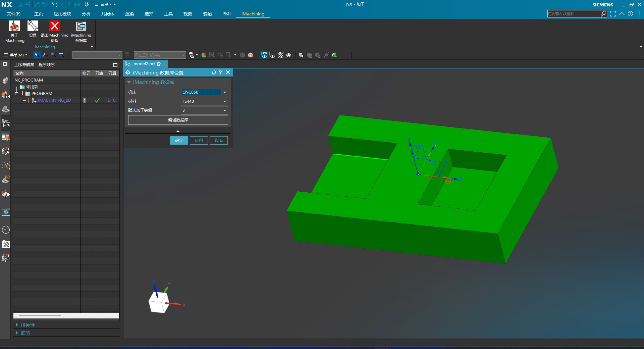Collapse the PROGRAM tree node
This screenshot has width=644, height=349.
pos(16,94)
